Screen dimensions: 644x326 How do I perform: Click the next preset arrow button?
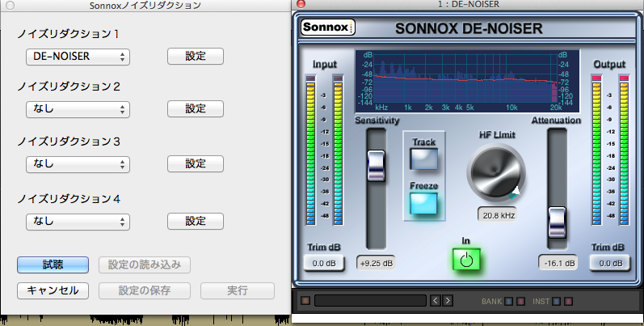pyautogui.click(x=448, y=300)
